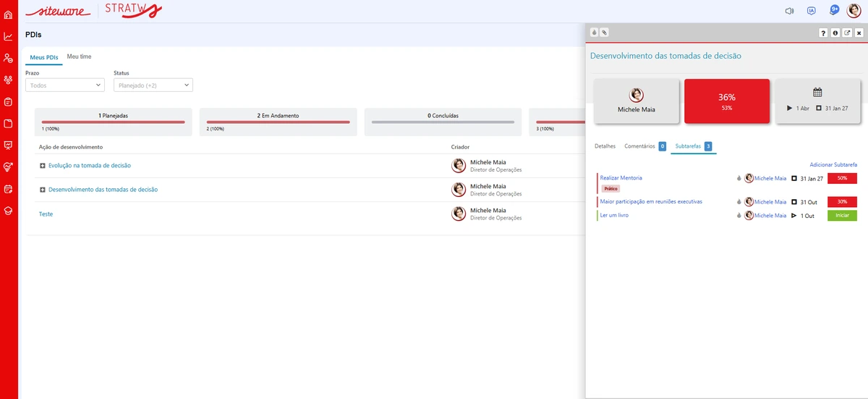Open the people/person icon in sidebar

tap(9, 58)
